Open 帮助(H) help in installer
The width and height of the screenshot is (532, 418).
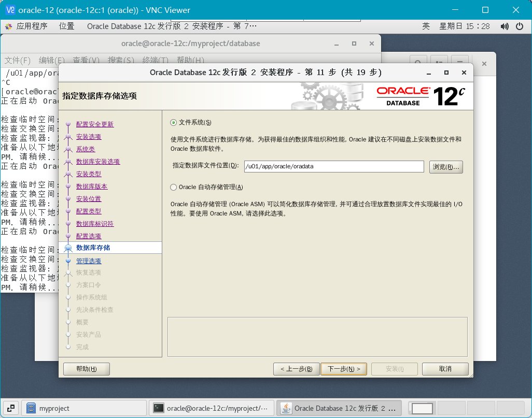(x=87, y=369)
